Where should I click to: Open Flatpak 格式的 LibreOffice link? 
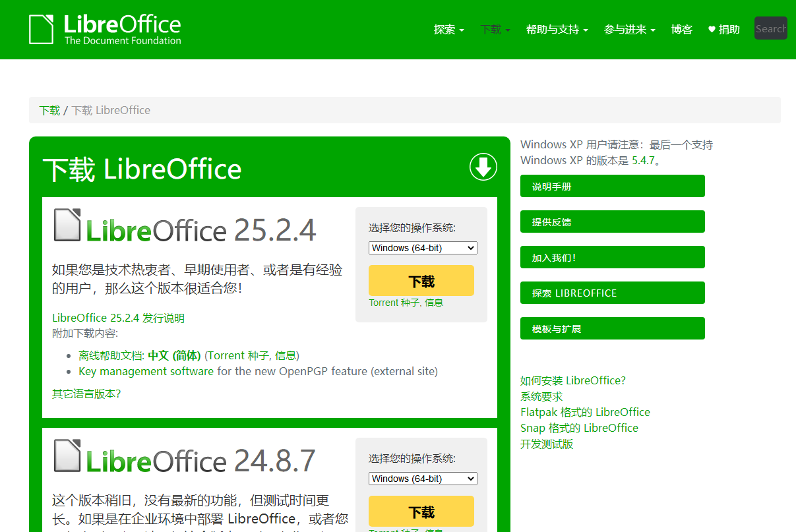click(585, 412)
